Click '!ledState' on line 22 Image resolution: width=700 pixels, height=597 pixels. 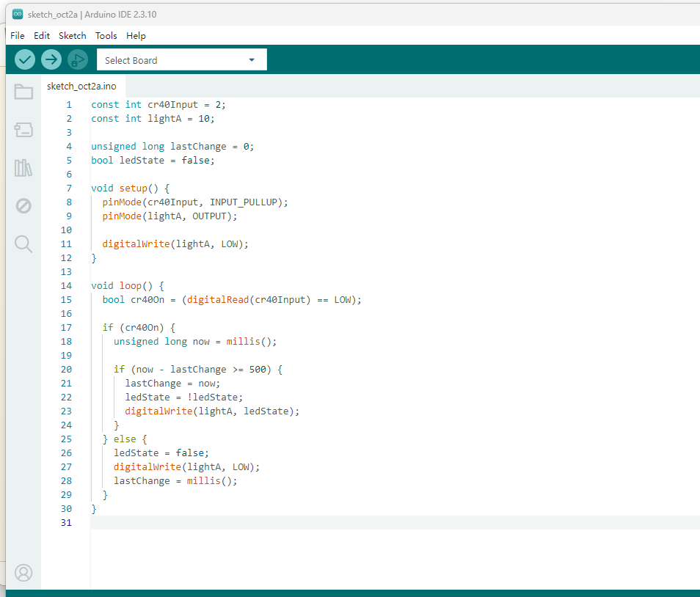point(213,398)
